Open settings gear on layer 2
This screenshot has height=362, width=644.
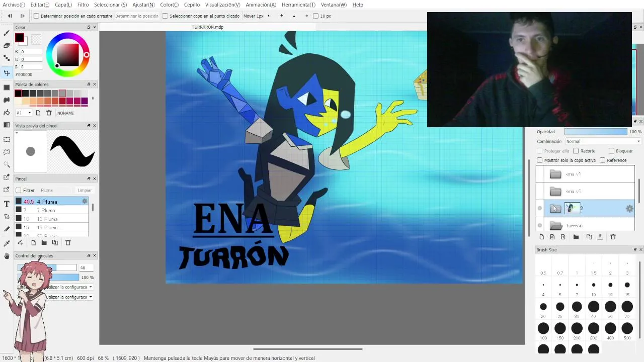[629, 209]
